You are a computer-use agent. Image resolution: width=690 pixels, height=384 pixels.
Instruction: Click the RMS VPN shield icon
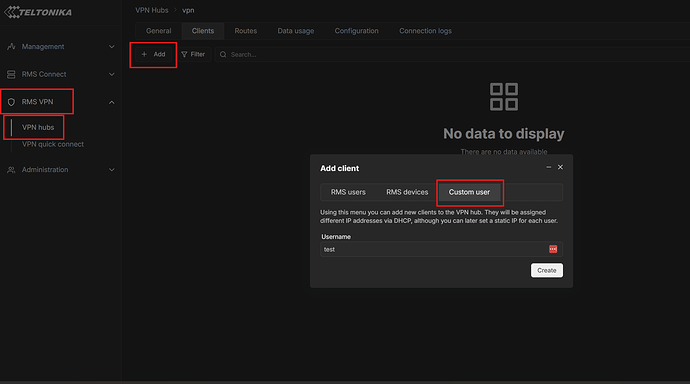pyautogui.click(x=11, y=102)
